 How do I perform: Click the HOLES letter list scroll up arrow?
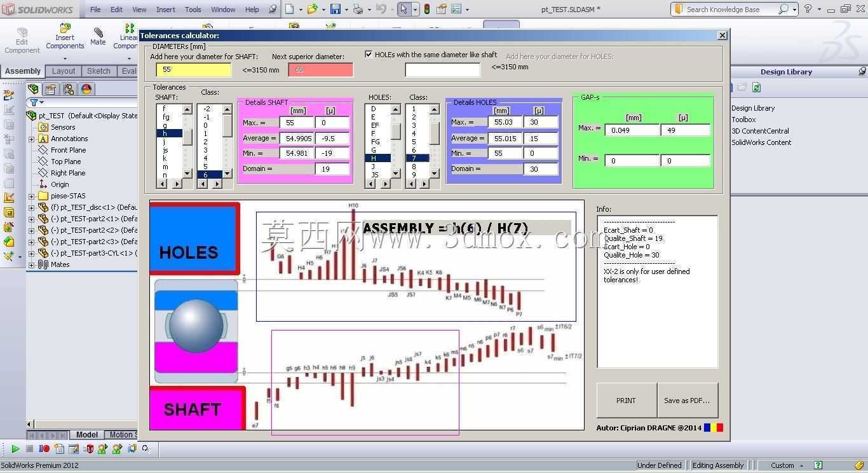point(396,109)
